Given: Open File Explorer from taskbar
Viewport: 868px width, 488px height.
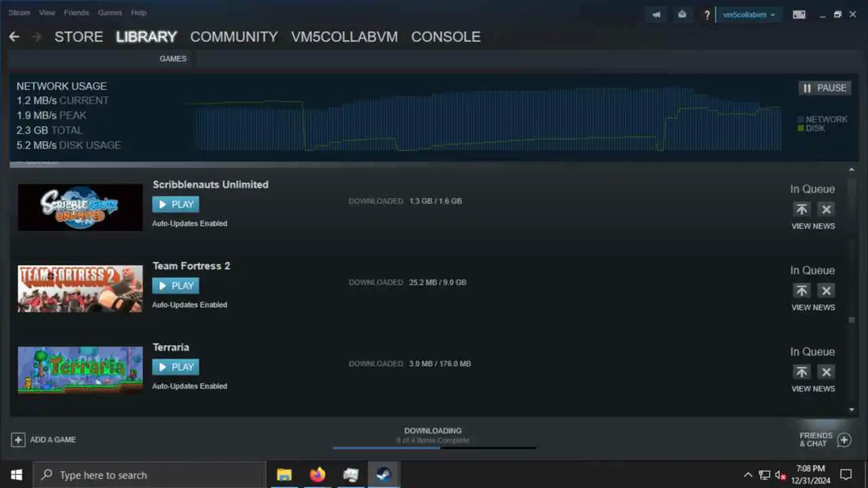Looking at the screenshot, I should click(x=284, y=474).
